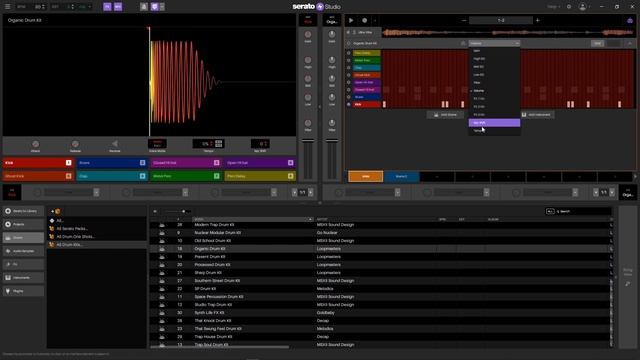Image resolution: width=640 pixels, height=360 pixels.
Task: Mute the Ghost Kick sequencer track
Action: click(349, 75)
